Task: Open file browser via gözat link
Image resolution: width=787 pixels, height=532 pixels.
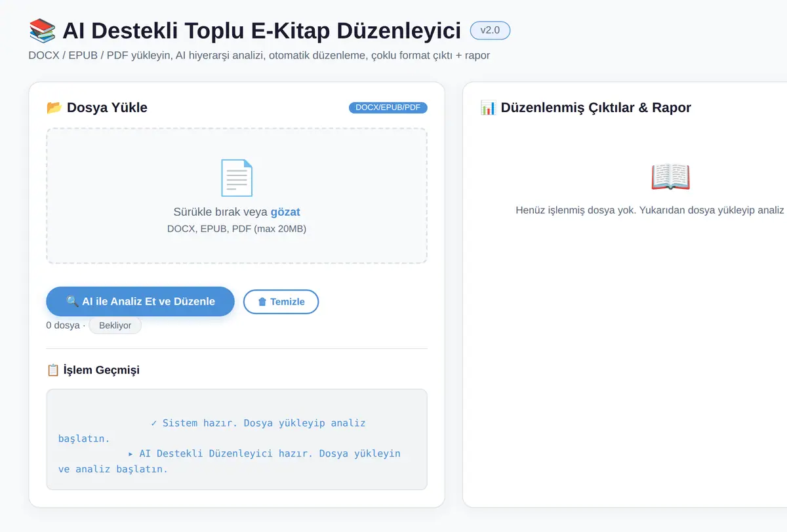Action: [285, 212]
